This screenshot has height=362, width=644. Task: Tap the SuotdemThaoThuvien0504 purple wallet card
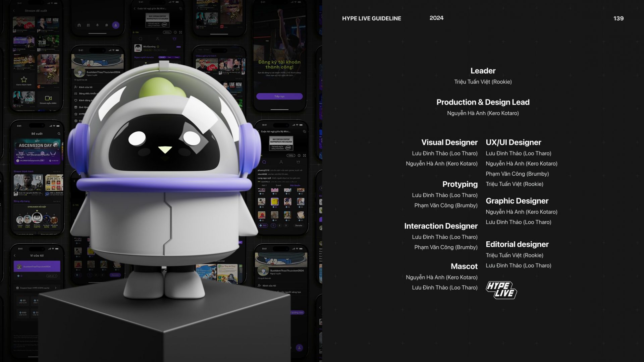tap(37, 266)
